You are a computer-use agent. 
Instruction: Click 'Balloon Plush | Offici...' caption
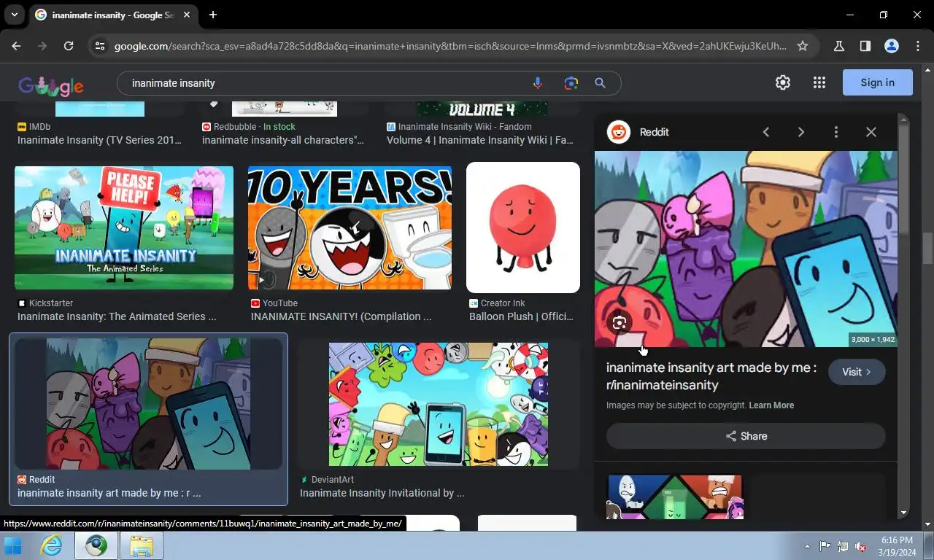521,316
